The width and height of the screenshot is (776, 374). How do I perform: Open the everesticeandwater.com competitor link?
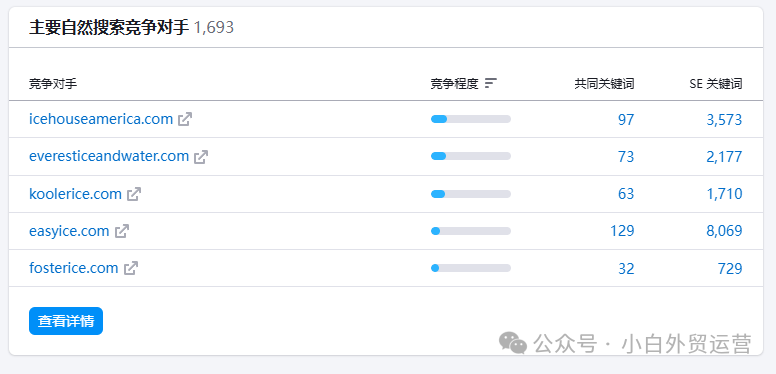pyautogui.click(x=109, y=156)
